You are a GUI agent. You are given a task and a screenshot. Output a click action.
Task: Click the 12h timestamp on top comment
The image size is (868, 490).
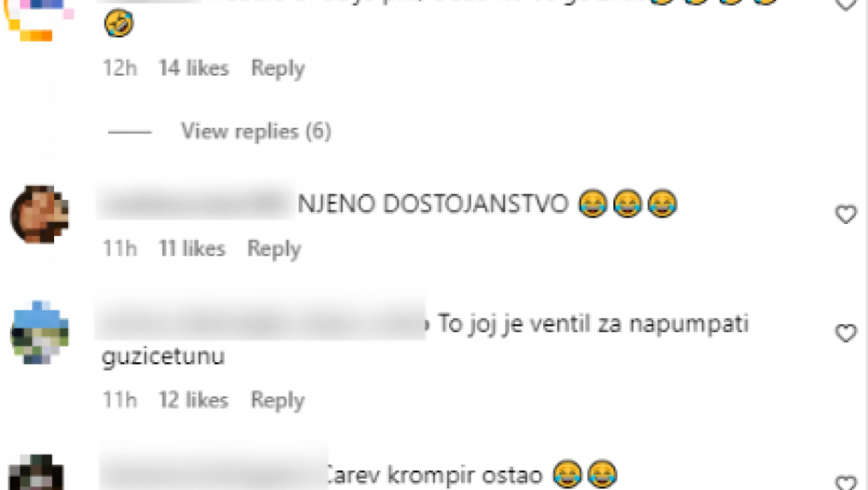click(119, 68)
